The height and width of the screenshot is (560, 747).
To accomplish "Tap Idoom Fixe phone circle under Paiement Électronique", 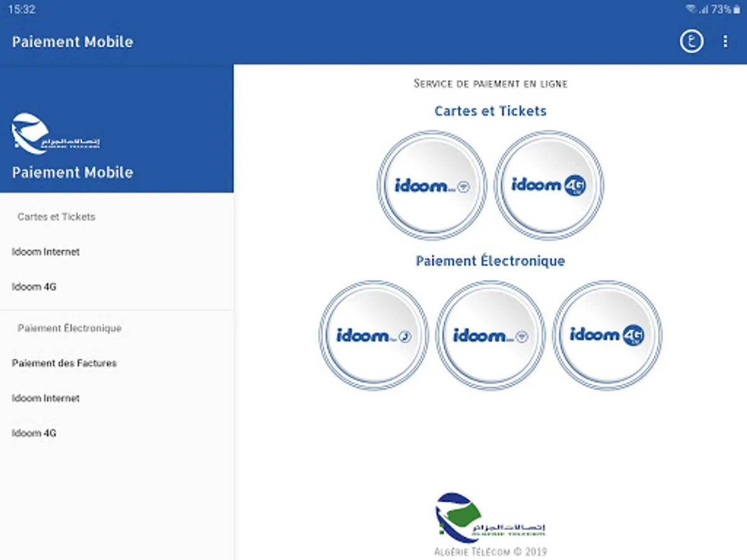I will [374, 335].
